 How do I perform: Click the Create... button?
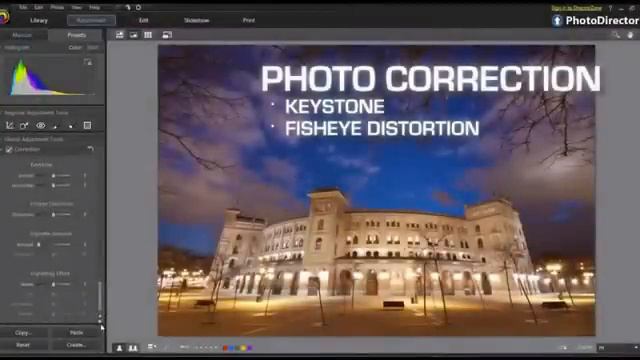76,345
